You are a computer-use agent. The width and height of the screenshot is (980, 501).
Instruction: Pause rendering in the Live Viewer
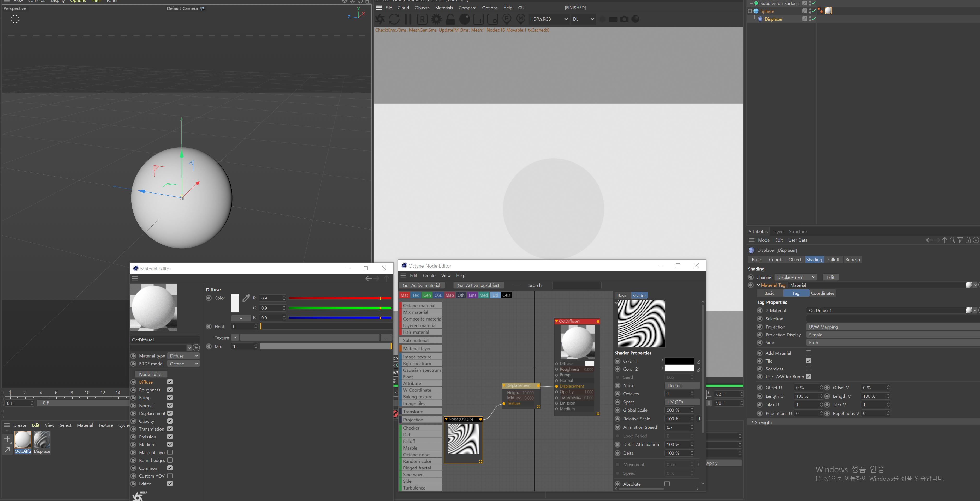point(408,19)
